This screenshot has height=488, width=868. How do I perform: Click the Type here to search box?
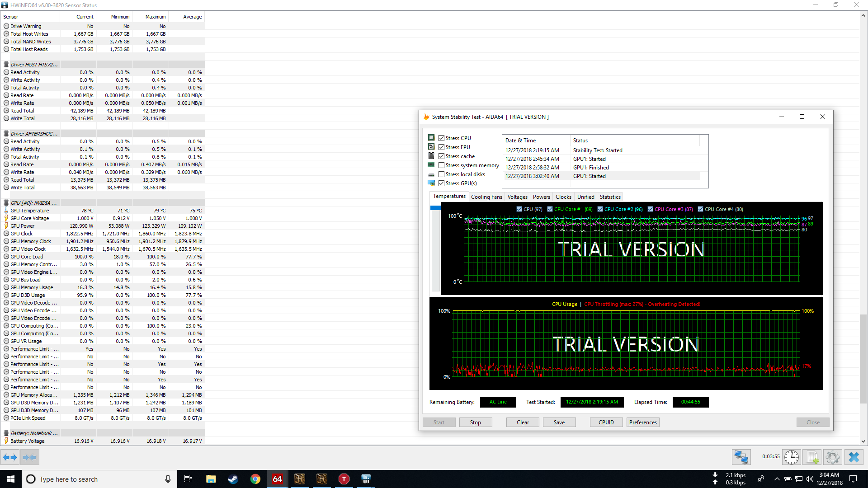(99, 479)
